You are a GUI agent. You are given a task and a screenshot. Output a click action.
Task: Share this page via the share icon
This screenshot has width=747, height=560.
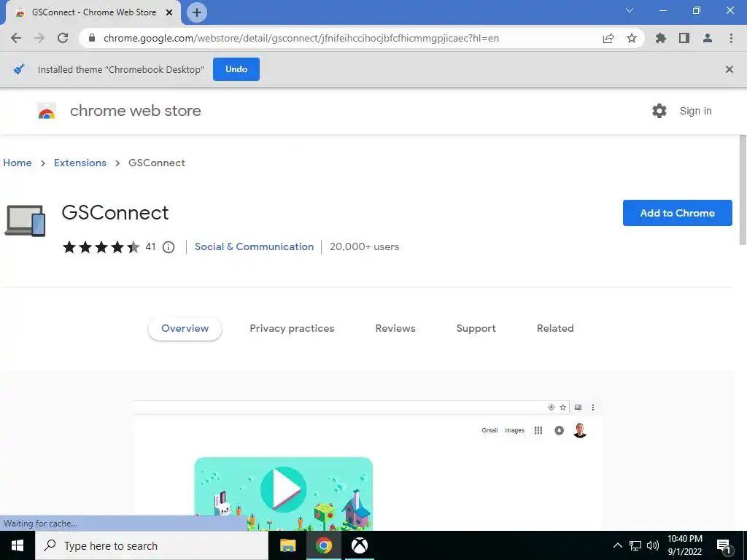tap(608, 38)
